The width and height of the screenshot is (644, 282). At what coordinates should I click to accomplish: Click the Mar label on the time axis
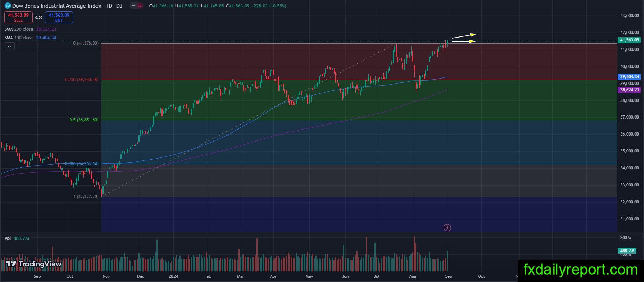(x=241, y=276)
